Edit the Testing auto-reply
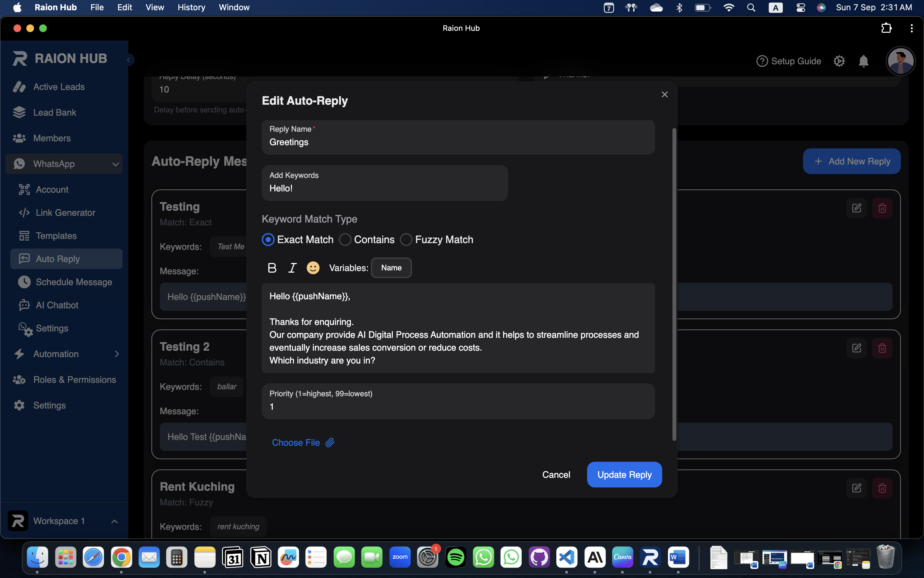The image size is (924, 578). pyautogui.click(x=856, y=208)
